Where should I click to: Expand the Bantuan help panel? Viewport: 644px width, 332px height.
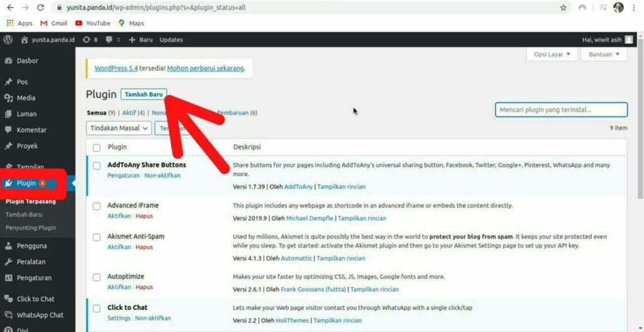click(604, 54)
